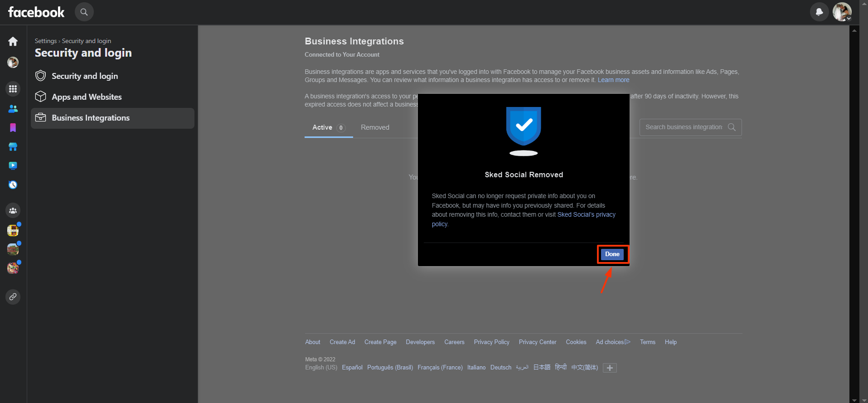
Task: Switch language to Deutsch
Action: (x=501, y=368)
